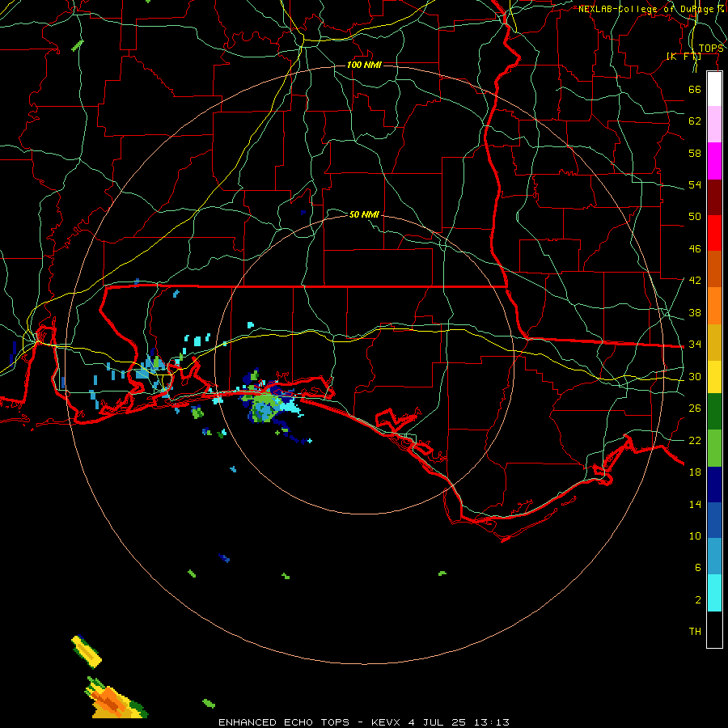Select the magenta swatch on the legend
This screenshot has height=728, width=728.
(714, 161)
